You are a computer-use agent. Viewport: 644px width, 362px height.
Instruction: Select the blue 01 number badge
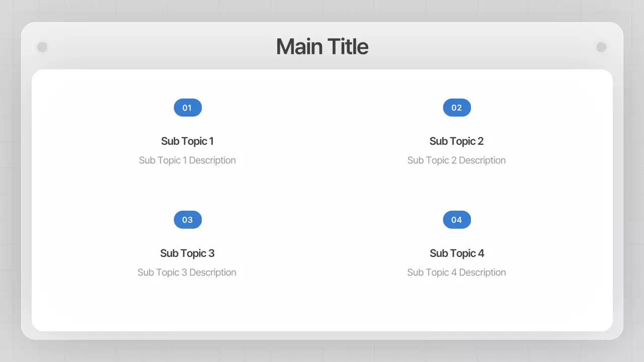pos(188,108)
